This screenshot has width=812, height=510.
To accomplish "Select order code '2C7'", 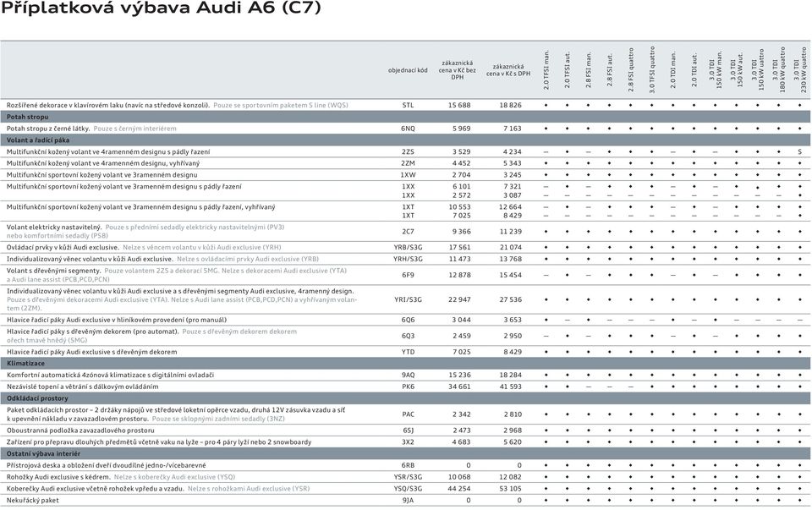I will click(408, 232).
